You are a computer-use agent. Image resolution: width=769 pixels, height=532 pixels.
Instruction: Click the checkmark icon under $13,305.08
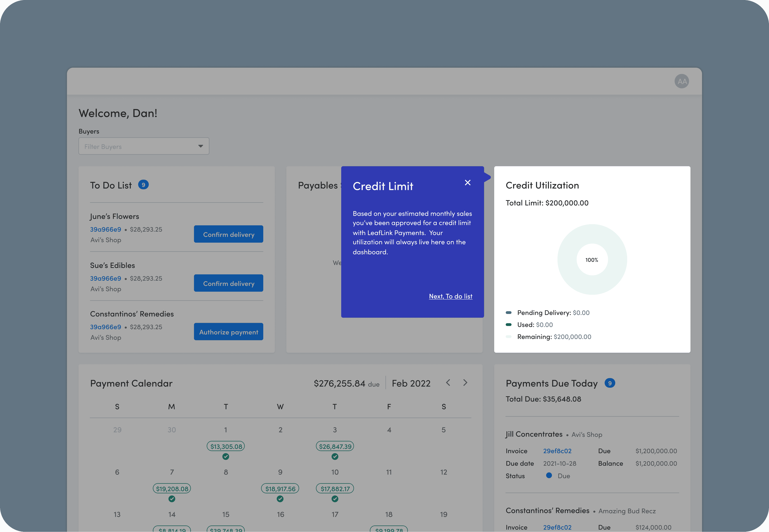tap(226, 457)
